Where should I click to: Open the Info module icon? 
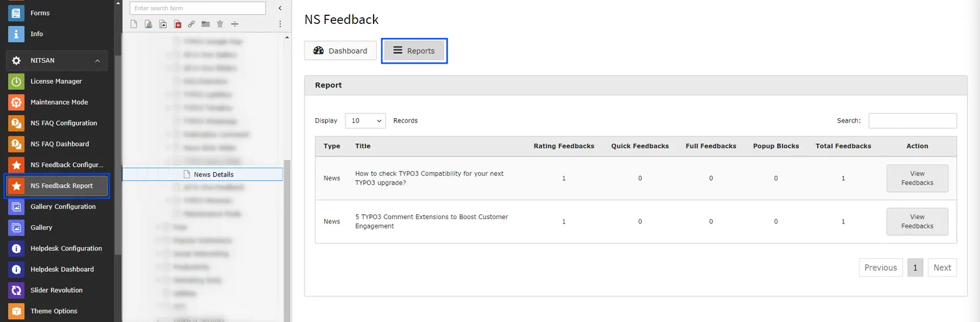click(x=17, y=34)
